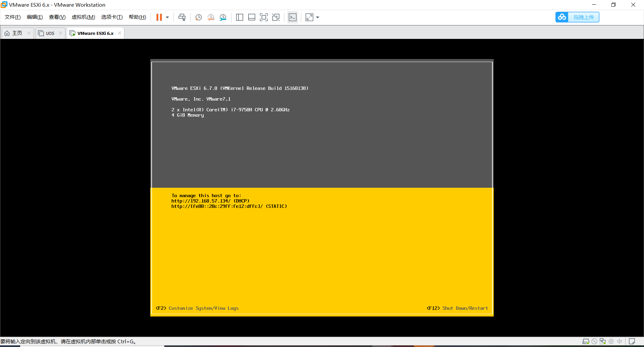Toggle the library sidebar view
Viewport: 644px width, 347px height.
point(239,17)
